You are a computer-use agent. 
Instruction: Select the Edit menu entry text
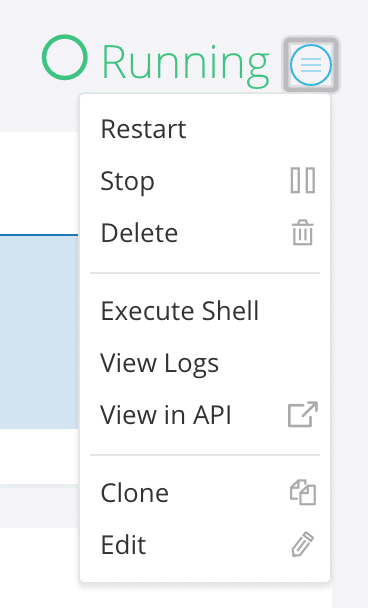pyautogui.click(x=123, y=545)
